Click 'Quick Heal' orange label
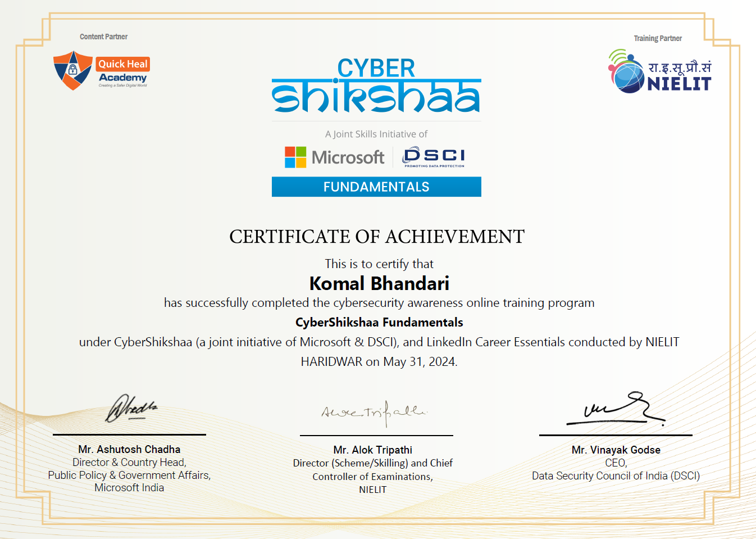This screenshot has height=539, width=756. [122, 64]
